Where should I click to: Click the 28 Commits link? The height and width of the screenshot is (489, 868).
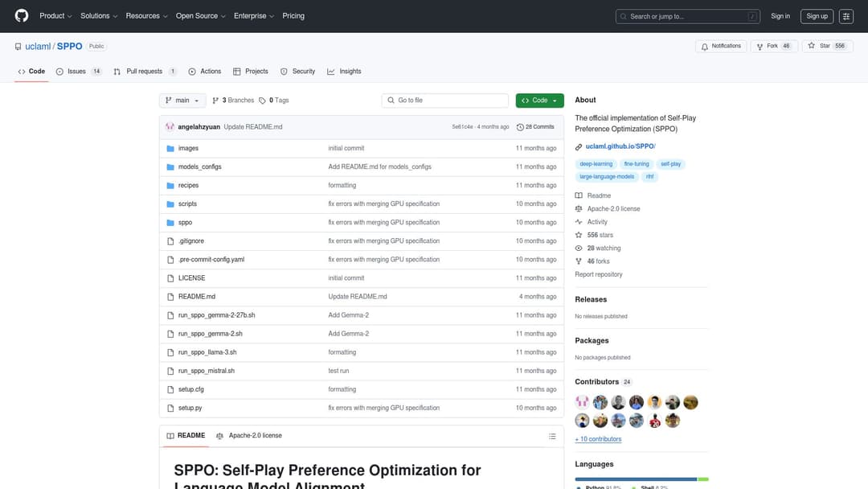pyautogui.click(x=535, y=127)
